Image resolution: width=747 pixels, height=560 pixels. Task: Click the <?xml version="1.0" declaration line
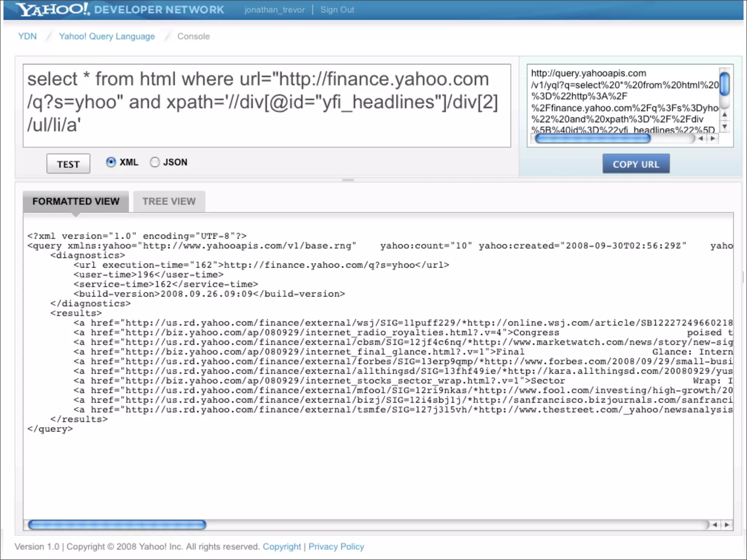(x=137, y=236)
